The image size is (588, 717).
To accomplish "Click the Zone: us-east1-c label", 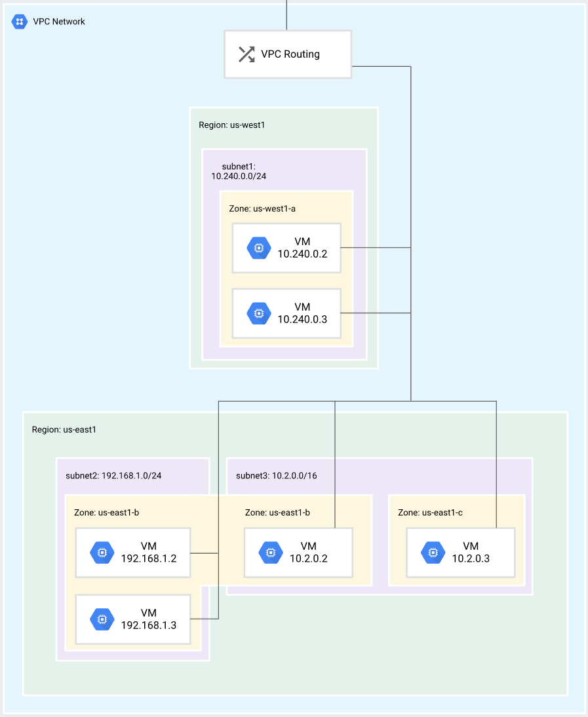I will pos(430,513).
